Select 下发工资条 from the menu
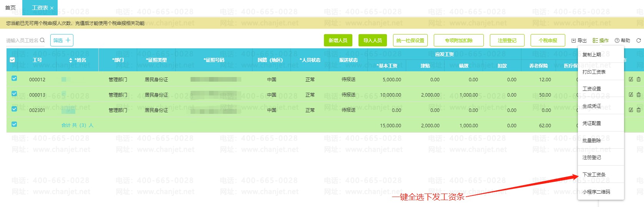This screenshot has height=207, width=644. point(601,174)
